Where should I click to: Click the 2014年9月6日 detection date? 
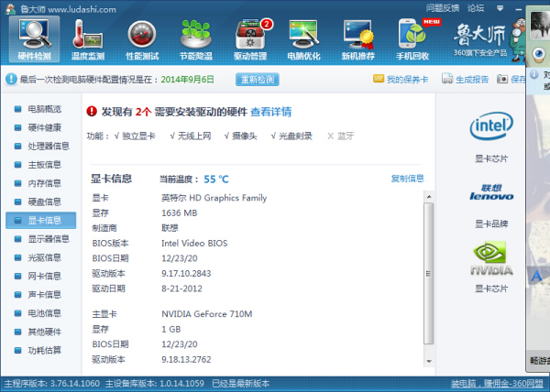click(187, 80)
